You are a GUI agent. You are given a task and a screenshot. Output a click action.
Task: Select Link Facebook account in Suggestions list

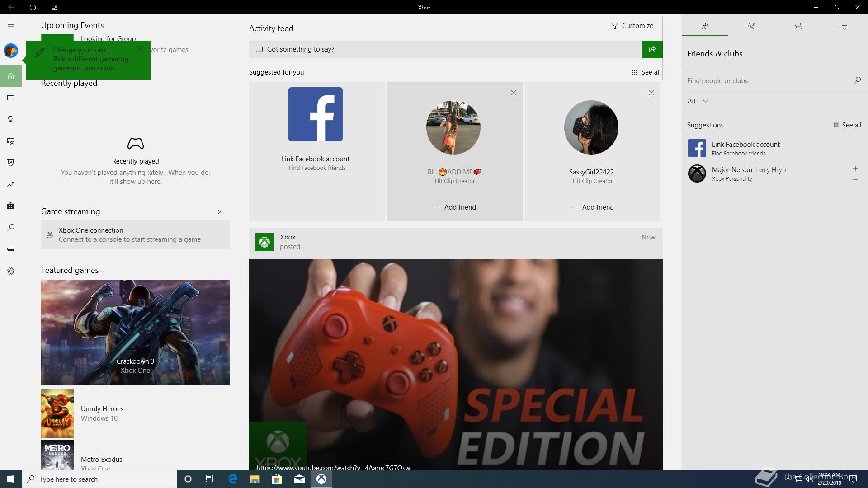click(774, 148)
